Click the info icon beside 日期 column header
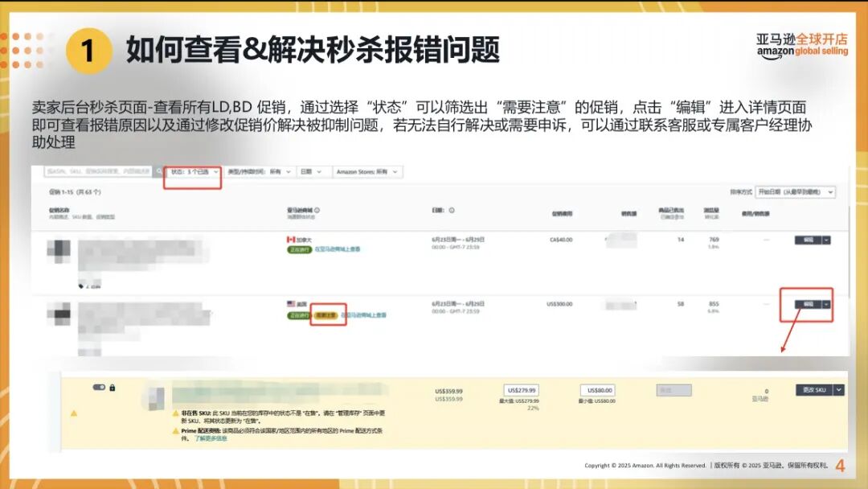Screen dimensions: 868x489 [x=452, y=211]
